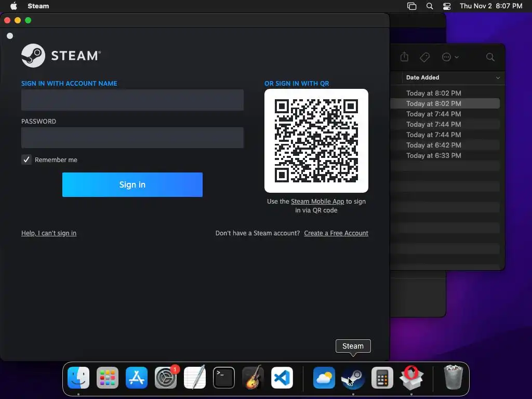Open Weather app from the Dock
Screen dimensions: 532x399
324,378
